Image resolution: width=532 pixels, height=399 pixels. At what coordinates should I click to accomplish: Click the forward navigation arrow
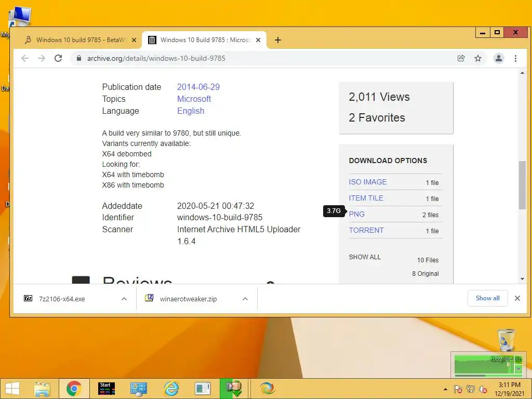(42, 58)
